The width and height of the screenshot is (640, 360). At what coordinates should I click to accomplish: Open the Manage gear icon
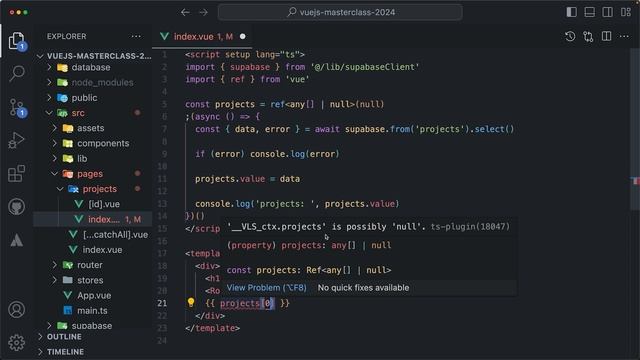pyautogui.click(x=16, y=343)
